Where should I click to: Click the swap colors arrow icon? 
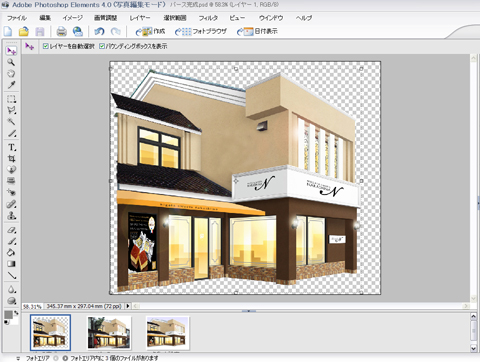[16, 313]
